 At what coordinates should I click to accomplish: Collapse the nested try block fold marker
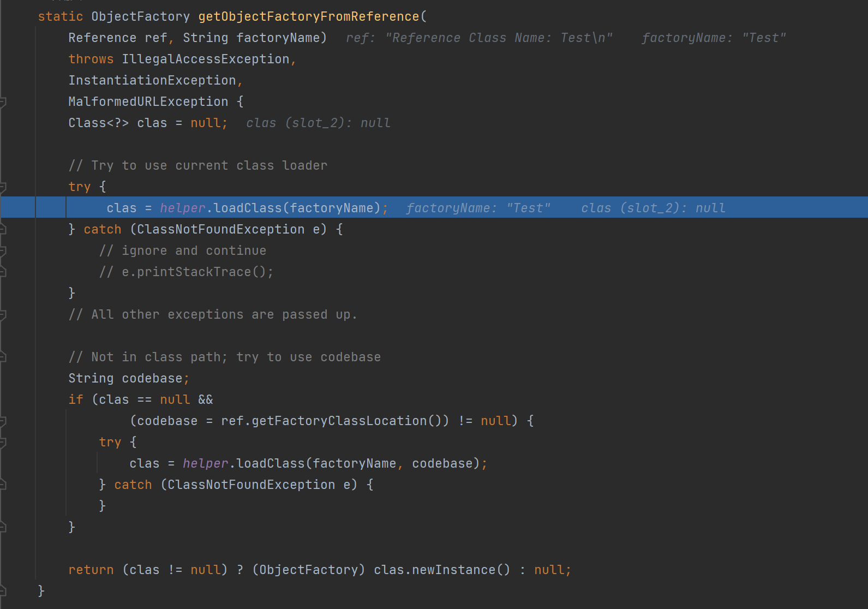click(x=3, y=443)
